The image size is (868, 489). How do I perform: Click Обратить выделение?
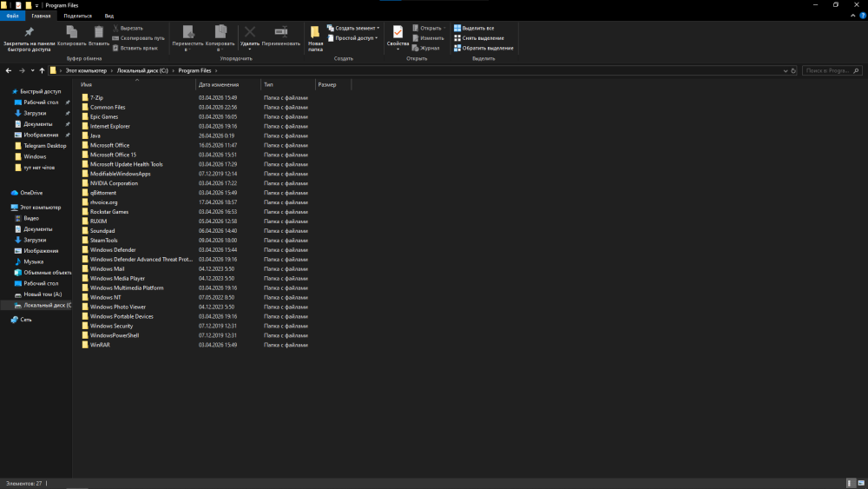pos(483,48)
